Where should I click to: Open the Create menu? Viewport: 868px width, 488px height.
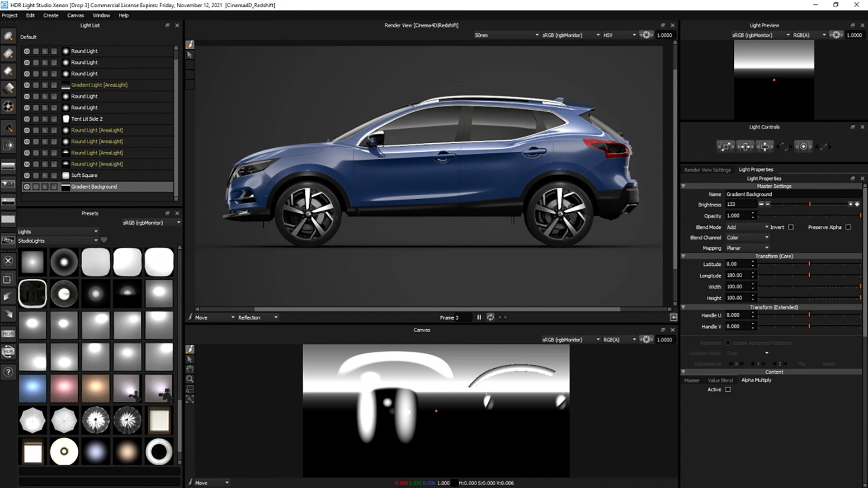click(x=51, y=15)
